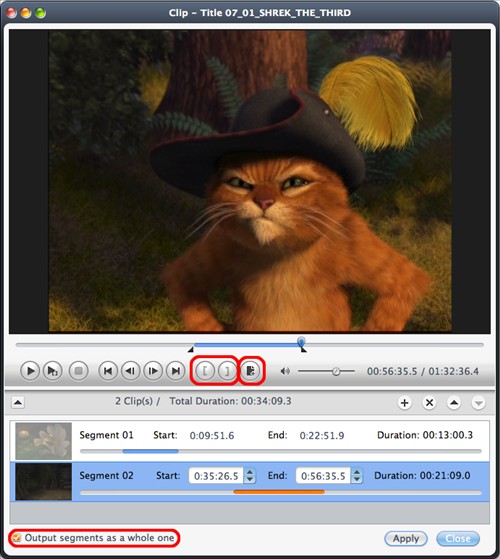Click the Segment 01 label
Screen dimensions: 500x559
[x=106, y=435]
